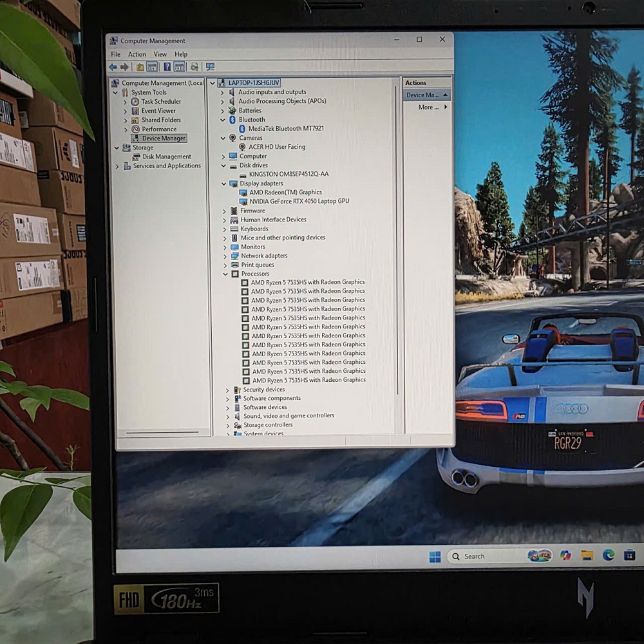
Task: Select Audio Processing Objects (APOs) category
Action: 282,101
